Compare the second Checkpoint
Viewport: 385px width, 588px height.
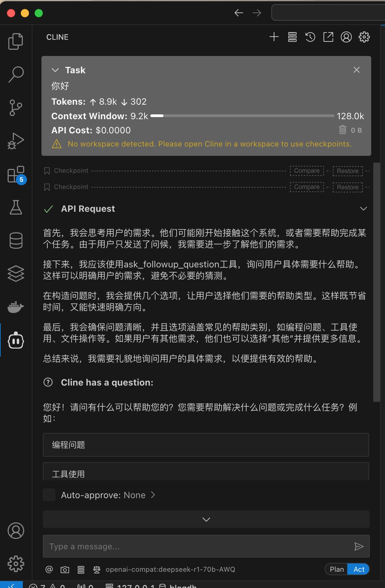pyautogui.click(x=307, y=187)
